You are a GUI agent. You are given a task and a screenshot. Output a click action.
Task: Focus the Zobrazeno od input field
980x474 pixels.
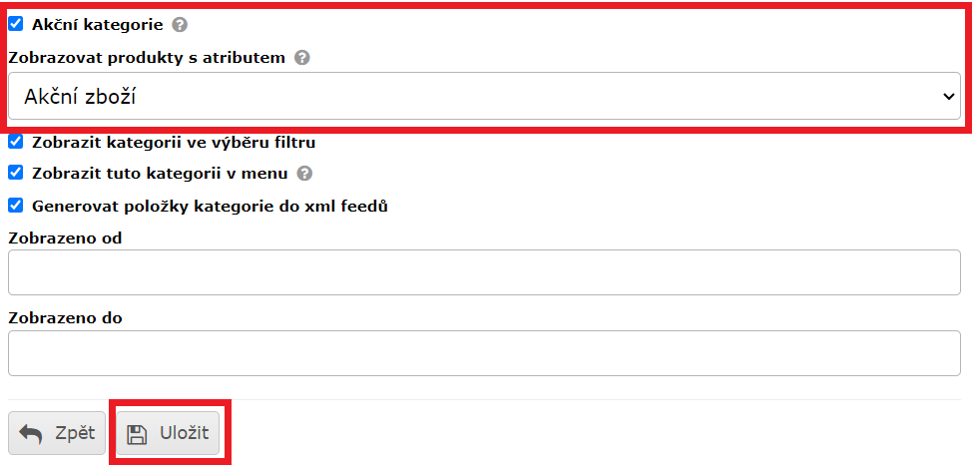pos(484,272)
